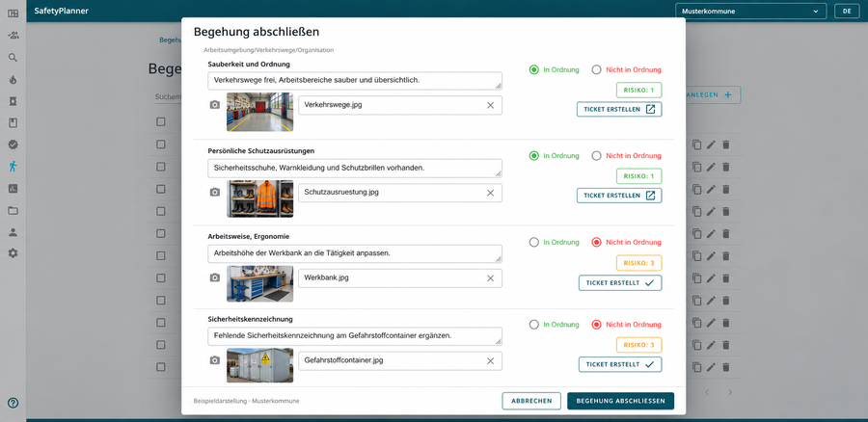
Task: Remove Schutzausruestung.jpg with its X icon
Action: tap(490, 193)
